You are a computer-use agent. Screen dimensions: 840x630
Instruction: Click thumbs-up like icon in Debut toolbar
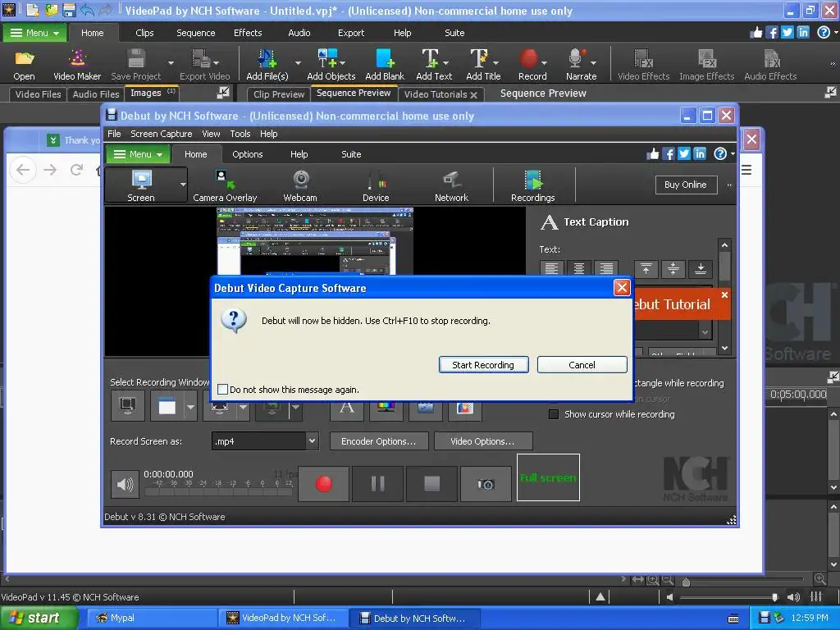(x=652, y=154)
